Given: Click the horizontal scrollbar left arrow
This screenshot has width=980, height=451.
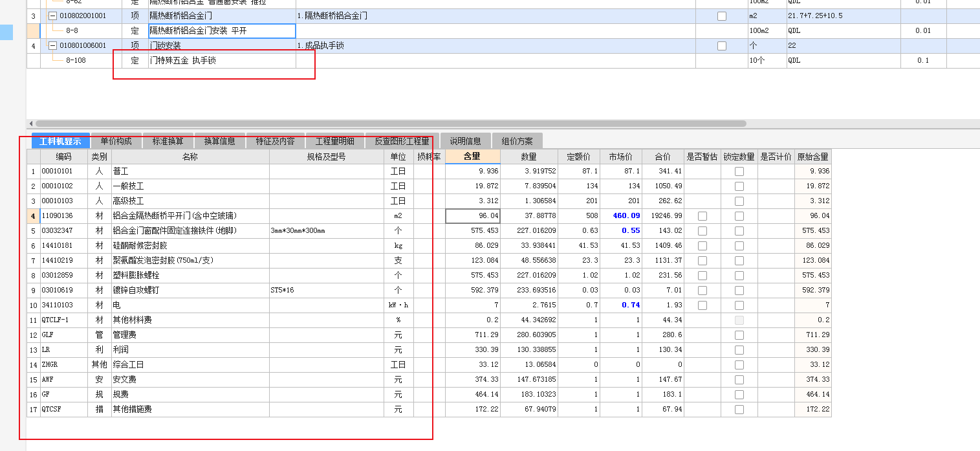Looking at the screenshot, I should 30,124.
